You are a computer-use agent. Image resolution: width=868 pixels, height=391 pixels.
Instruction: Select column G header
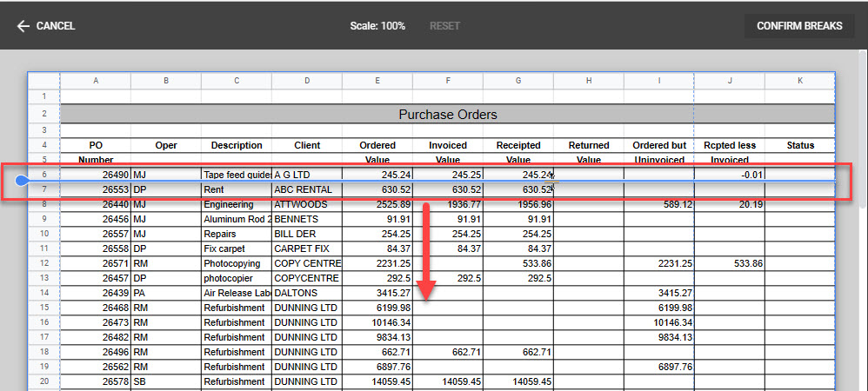[517, 81]
